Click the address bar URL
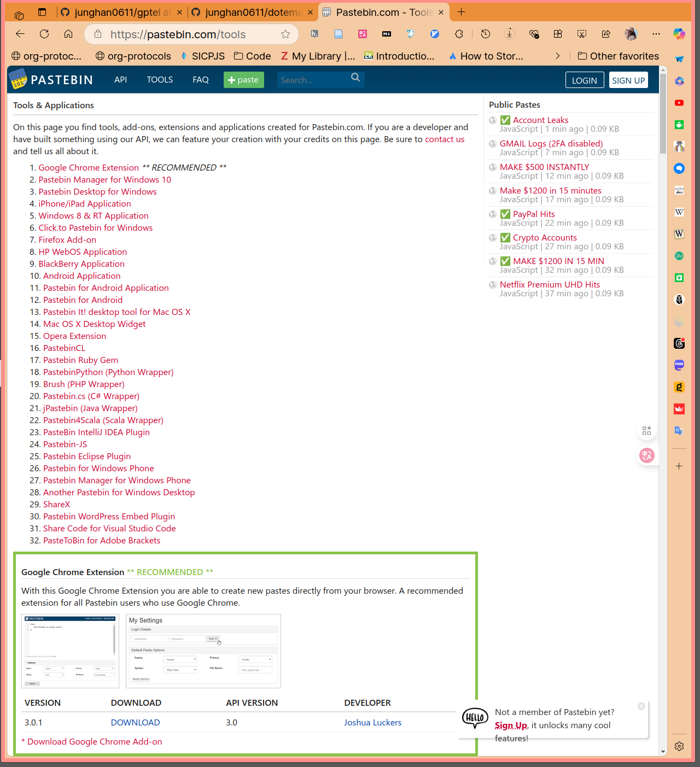This screenshot has width=700, height=767. click(x=178, y=34)
